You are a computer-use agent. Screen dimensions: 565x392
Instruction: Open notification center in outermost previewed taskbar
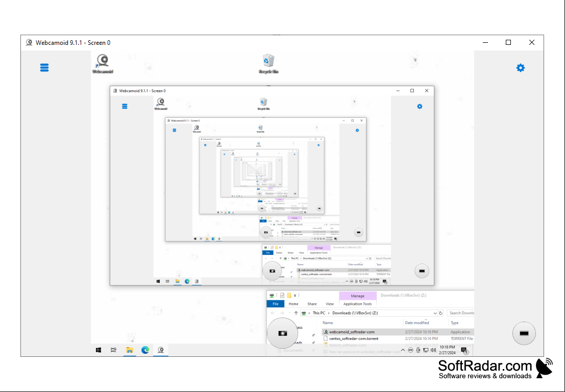click(464, 350)
